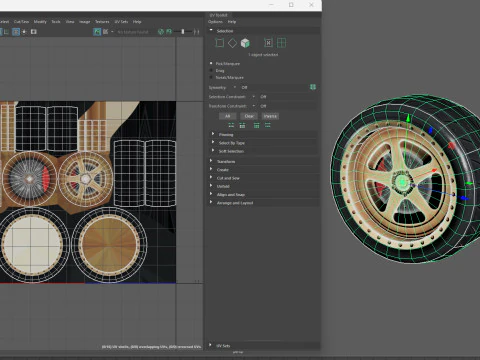
Task: Click the brake disc UV shell with red caliper
Action: pos(30,179)
